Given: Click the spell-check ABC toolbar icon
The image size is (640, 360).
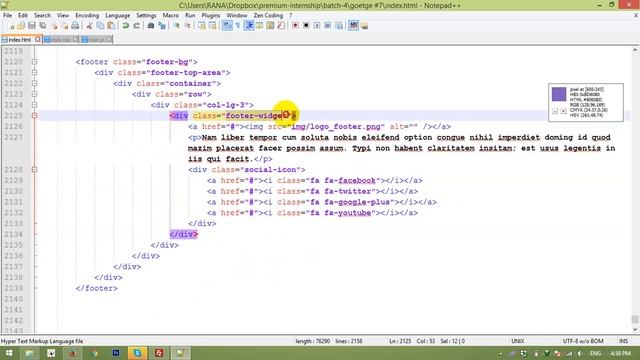Looking at the screenshot, I should click(x=353, y=26).
